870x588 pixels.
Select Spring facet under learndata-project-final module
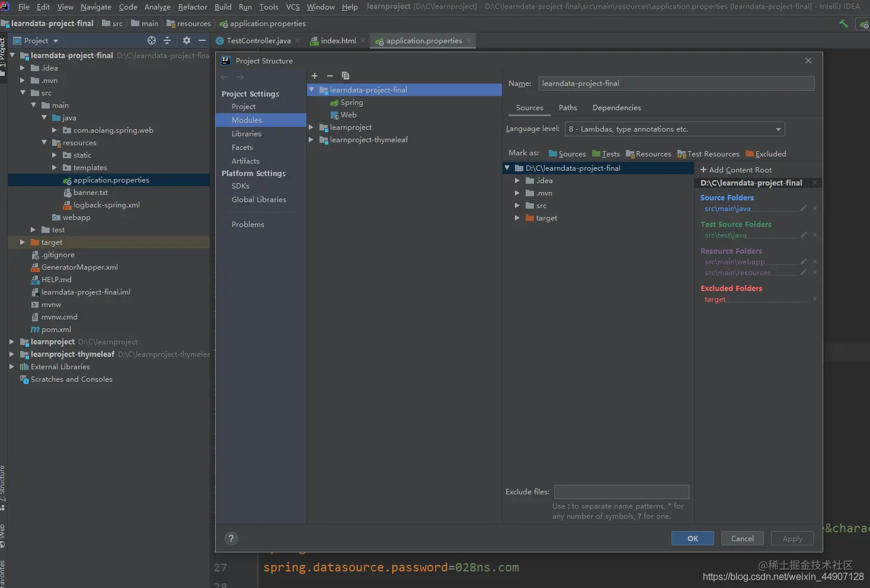click(x=347, y=103)
